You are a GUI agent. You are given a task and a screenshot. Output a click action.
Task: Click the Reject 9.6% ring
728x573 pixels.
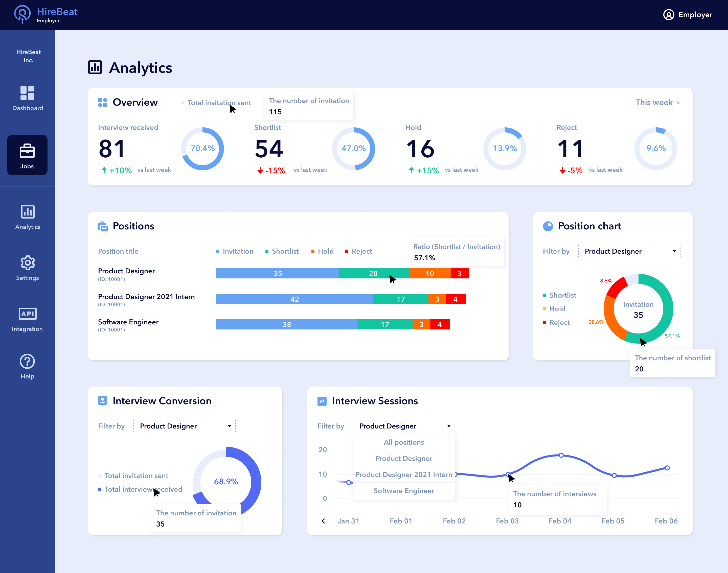[x=656, y=149]
